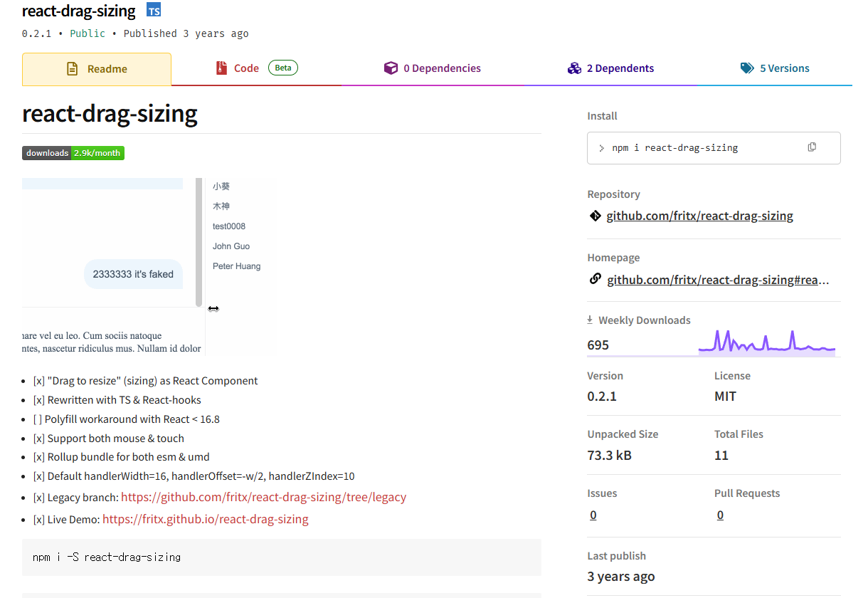Screen dimensions: 868x598
Task: Click 'John Guo' in demo image
Action: [231, 246]
